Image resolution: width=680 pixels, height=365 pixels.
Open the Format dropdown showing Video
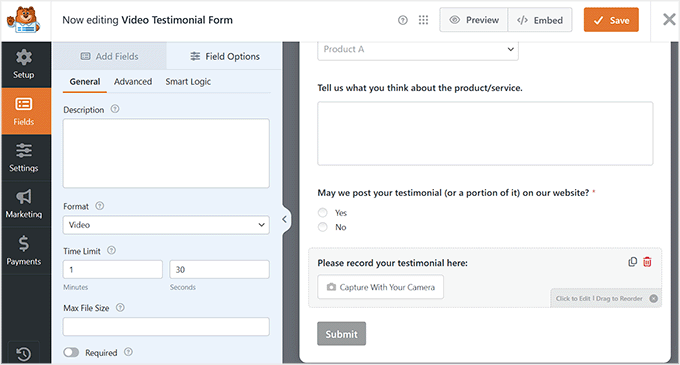[166, 225]
